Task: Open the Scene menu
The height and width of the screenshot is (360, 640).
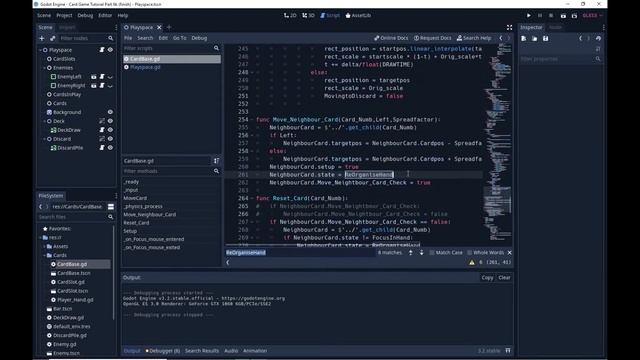Action: pyautogui.click(x=44, y=16)
